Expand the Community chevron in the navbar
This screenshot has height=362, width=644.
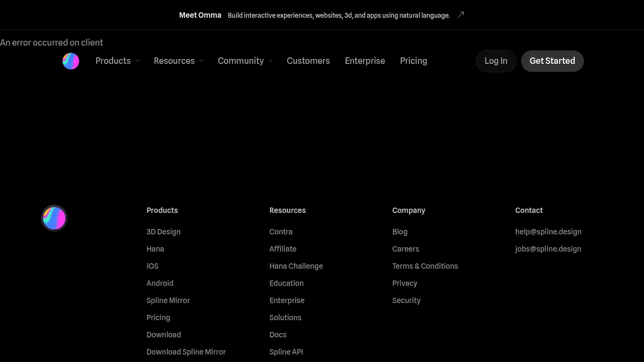coord(270,61)
